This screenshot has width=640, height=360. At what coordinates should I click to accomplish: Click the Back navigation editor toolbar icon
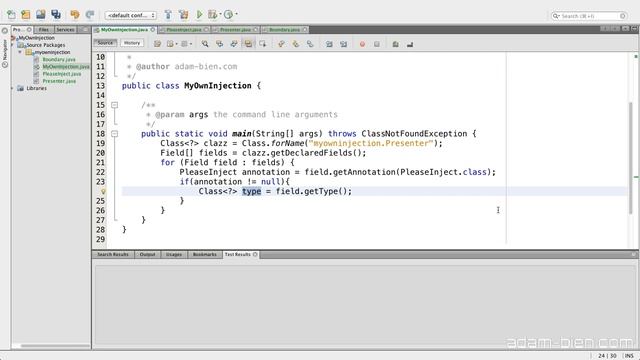point(170,44)
